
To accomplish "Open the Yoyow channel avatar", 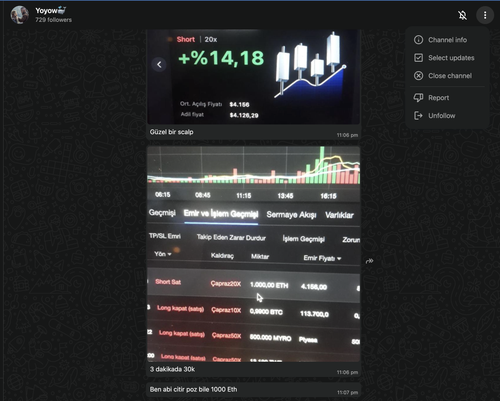I will 19,15.
